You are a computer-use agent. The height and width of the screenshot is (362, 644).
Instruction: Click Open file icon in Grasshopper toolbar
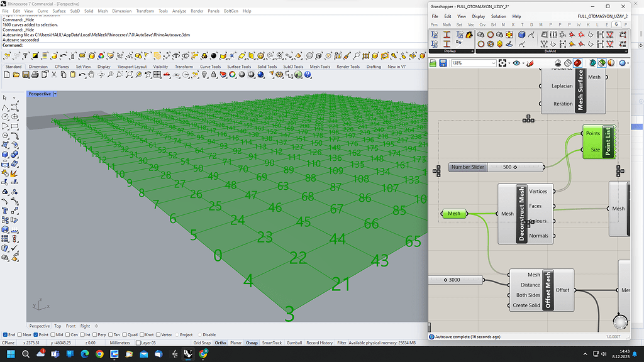[433, 63]
